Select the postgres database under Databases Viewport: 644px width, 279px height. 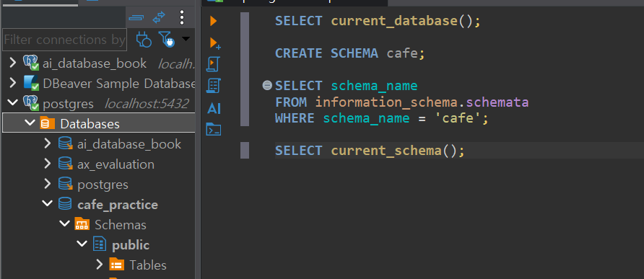click(93, 185)
